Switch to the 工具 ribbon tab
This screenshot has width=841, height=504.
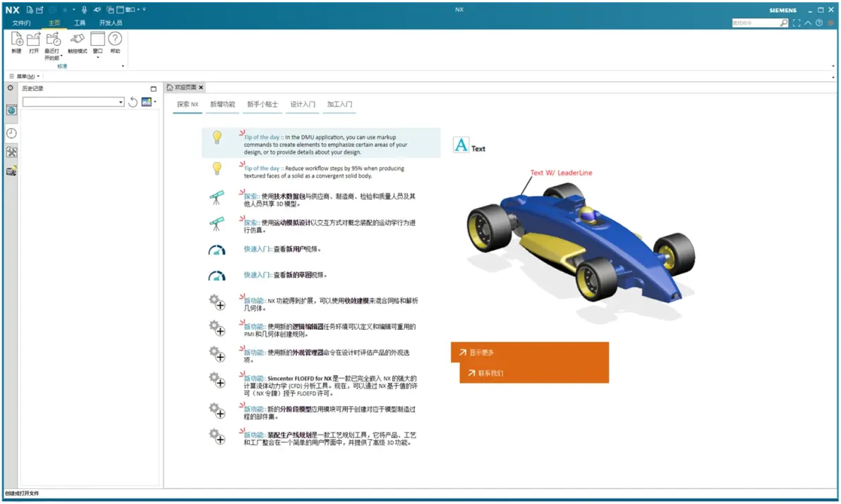(x=80, y=23)
